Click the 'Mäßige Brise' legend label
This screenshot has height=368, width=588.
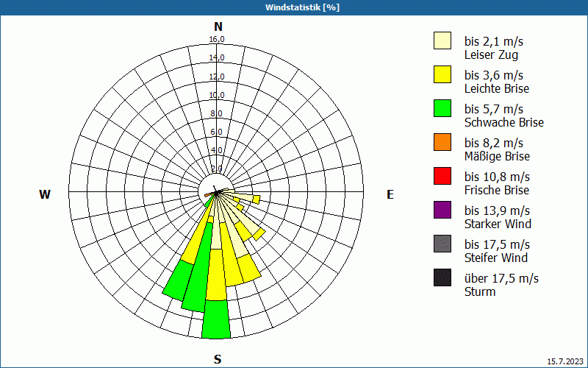pos(498,156)
